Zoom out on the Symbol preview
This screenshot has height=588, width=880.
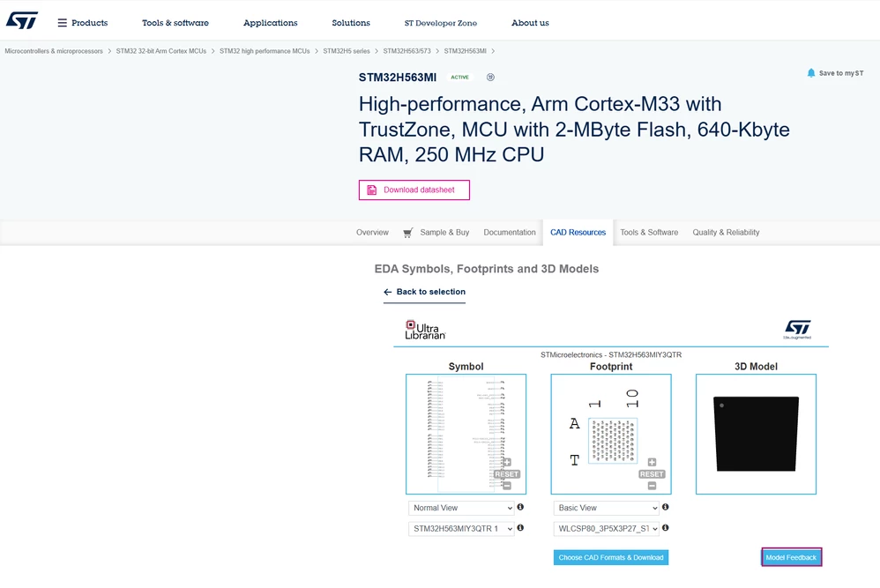[507, 486]
